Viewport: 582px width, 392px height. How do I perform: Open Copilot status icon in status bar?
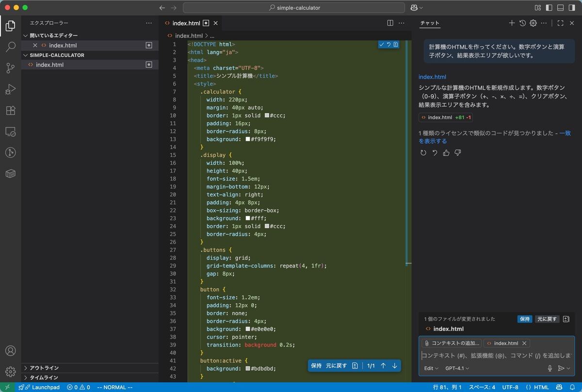tap(559, 387)
